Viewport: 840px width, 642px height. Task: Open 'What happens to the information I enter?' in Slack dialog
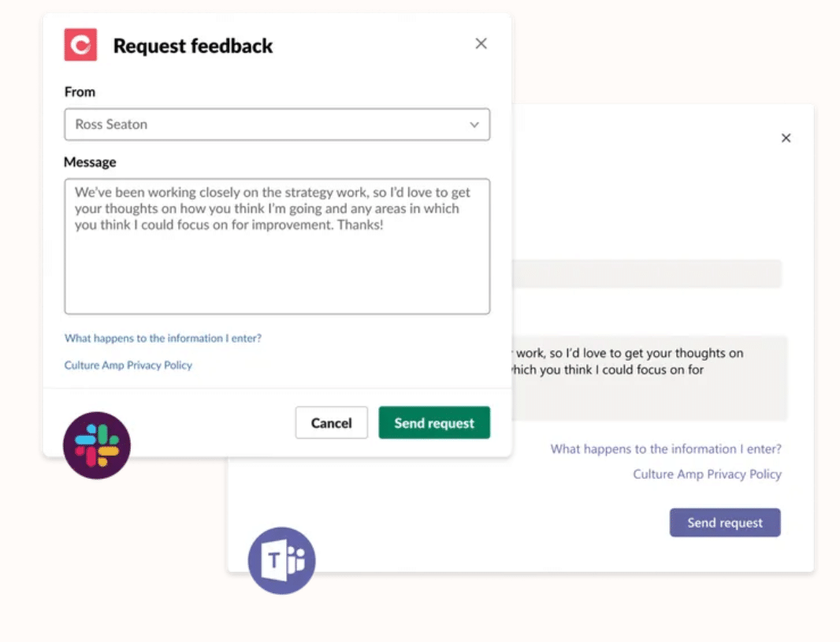163,338
